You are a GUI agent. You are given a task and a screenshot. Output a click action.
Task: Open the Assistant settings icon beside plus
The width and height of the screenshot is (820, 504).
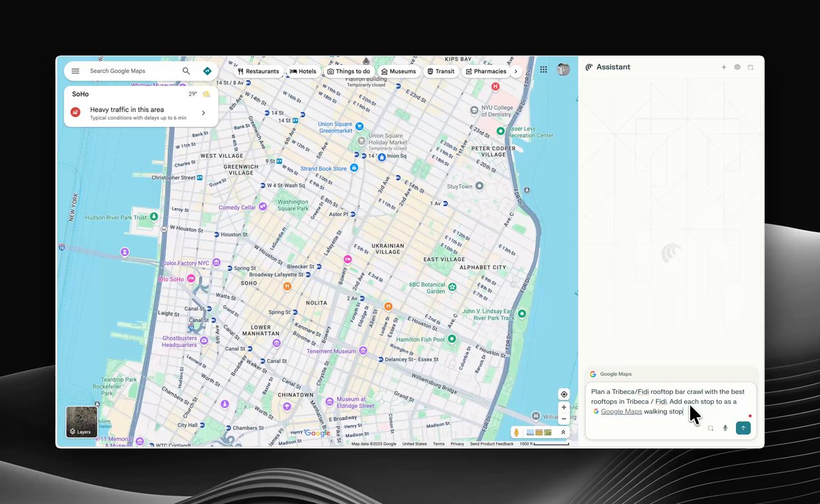click(x=737, y=67)
